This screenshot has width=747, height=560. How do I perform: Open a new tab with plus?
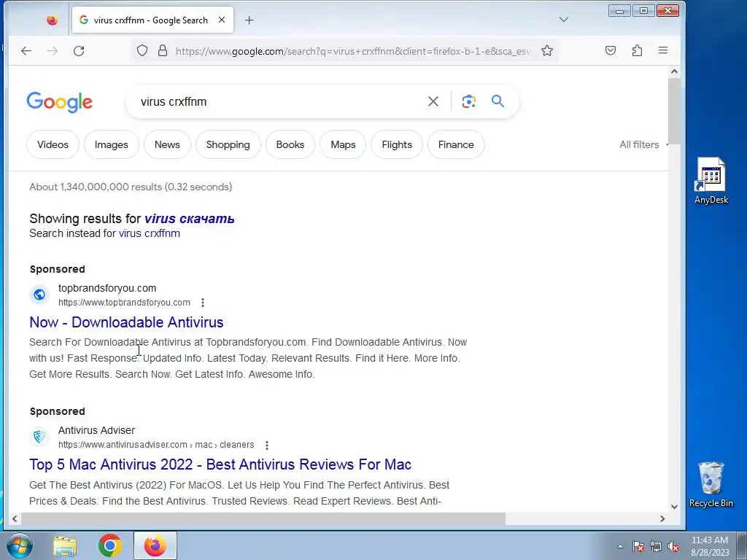tap(249, 20)
